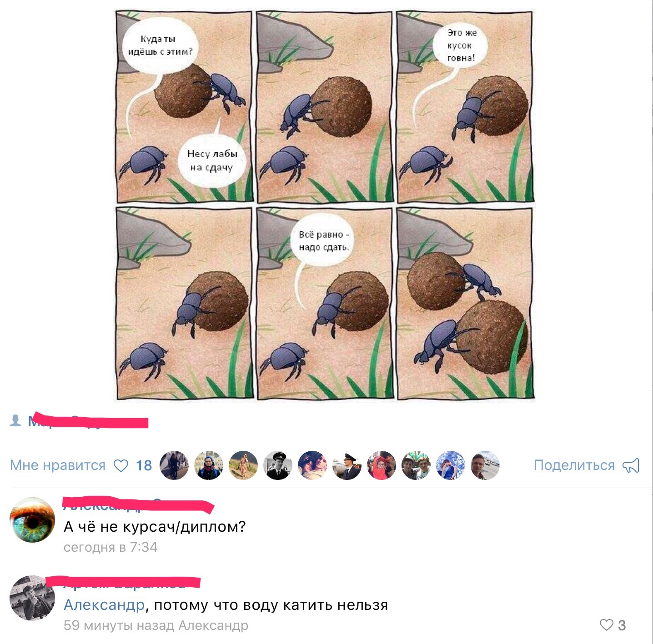Click the person icon beside redacted author name
The width and height of the screenshot is (653, 644).
click(15, 421)
